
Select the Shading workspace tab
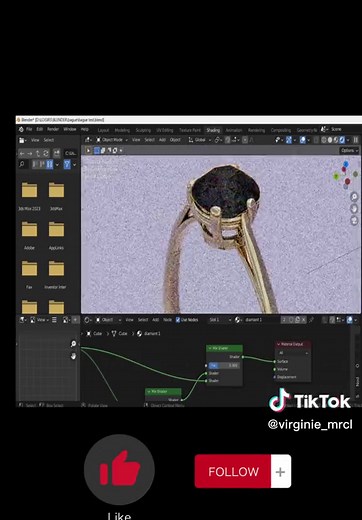pyautogui.click(x=213, y=130)
